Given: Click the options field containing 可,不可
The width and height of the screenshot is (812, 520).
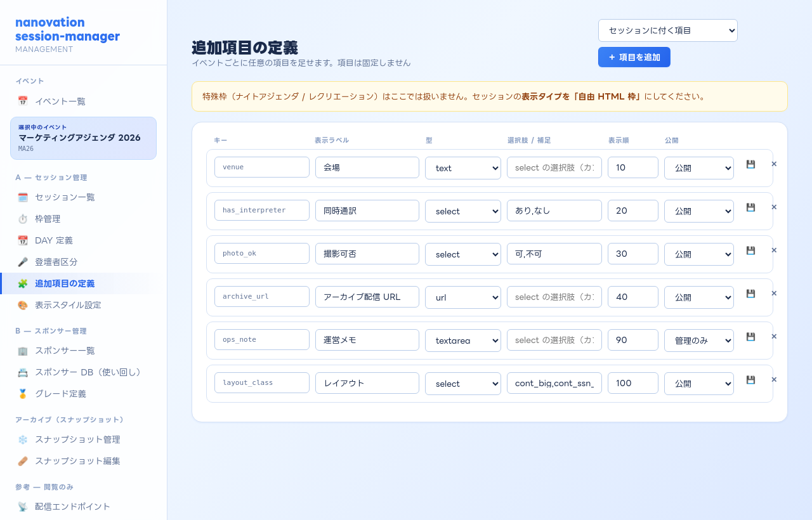Looking at the screenshot, I should click(x=554, y=254).
